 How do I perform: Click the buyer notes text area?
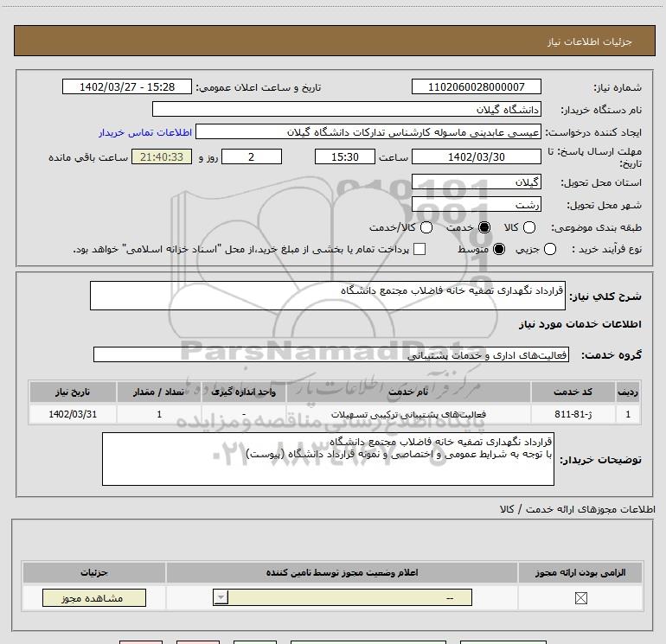(328, 459)
